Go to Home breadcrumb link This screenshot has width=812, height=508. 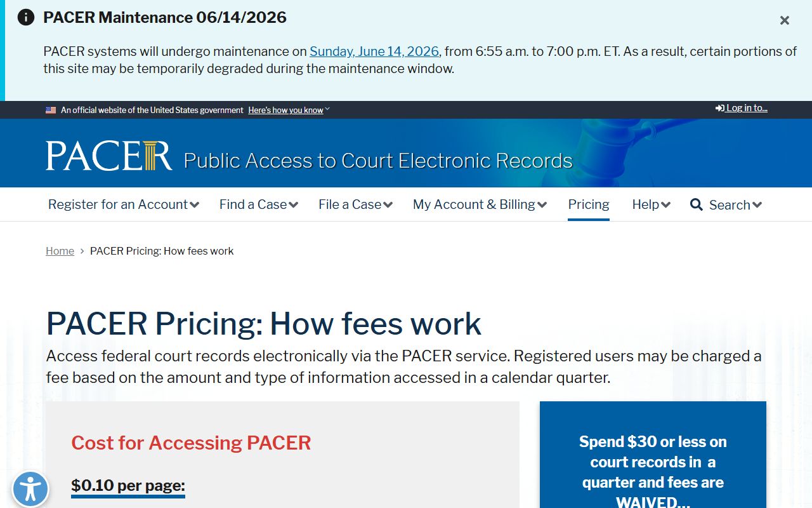[x=60, y=251]
